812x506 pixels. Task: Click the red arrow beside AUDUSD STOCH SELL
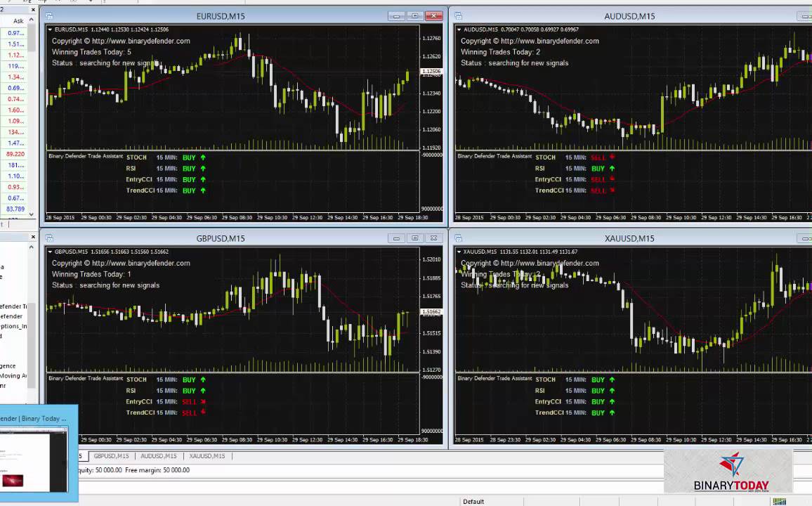(612, 157)
